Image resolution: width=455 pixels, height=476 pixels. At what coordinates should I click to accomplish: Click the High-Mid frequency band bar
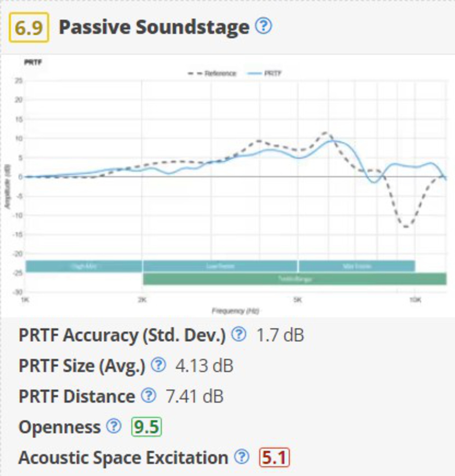[84, 266]
